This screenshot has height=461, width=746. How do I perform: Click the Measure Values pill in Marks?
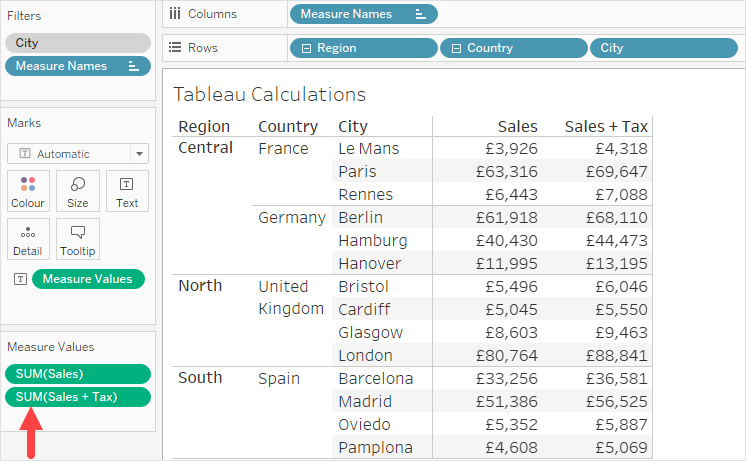[88, 279]
